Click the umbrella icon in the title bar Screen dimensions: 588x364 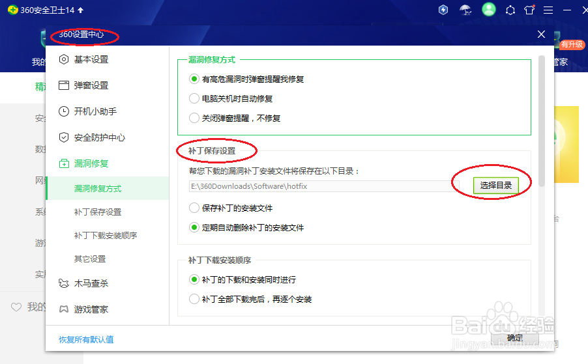point(465,10)
